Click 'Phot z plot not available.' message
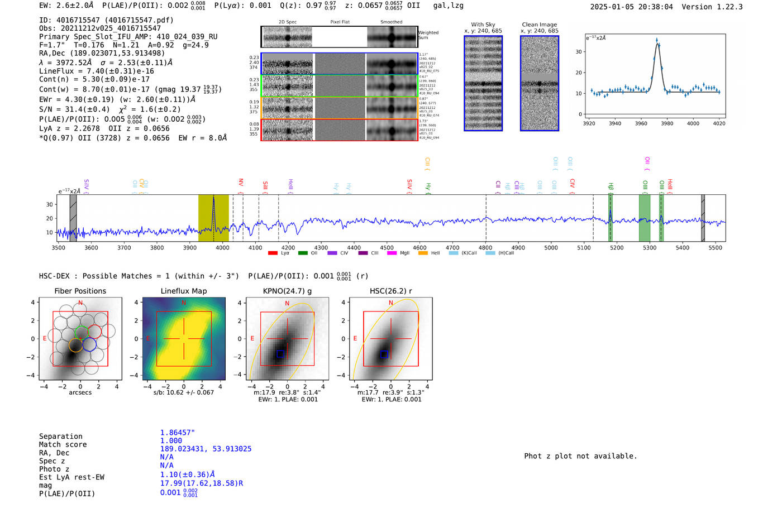This screenshot has width=782, height=532. click(580, 456)
